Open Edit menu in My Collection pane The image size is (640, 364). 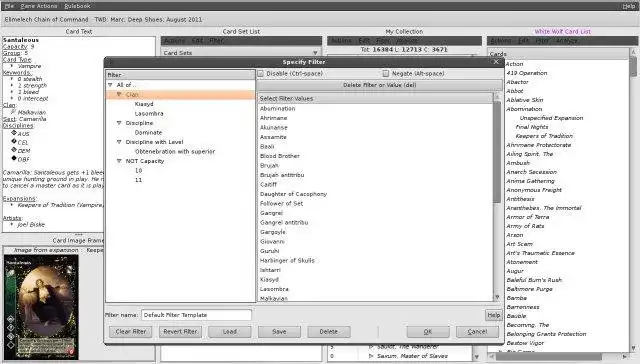[x=364, y=41]
